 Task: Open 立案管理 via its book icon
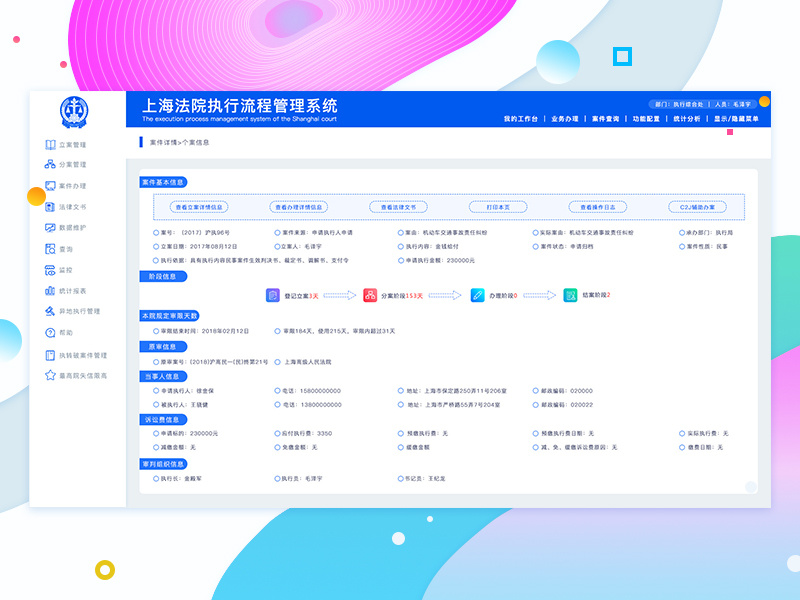tap(50, 145)
